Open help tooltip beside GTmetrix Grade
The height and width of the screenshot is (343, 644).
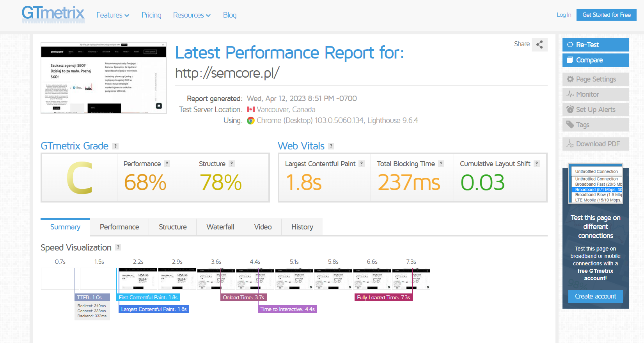[x=115, y=146]
